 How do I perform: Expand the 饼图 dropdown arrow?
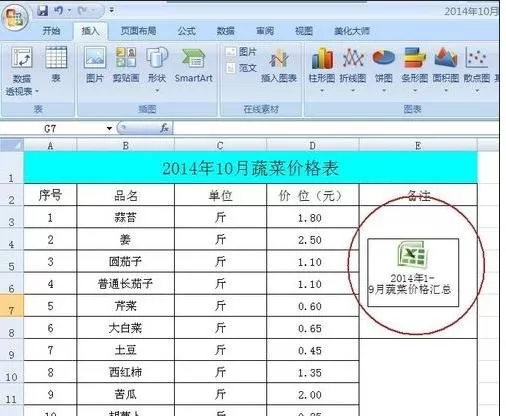point(384,90)
